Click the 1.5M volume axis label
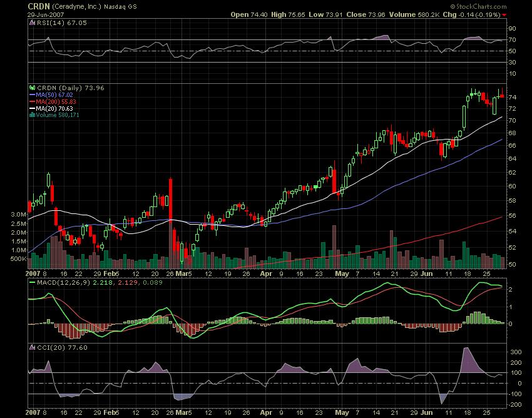This screenshot has width=532, height=418. point(19,242)
